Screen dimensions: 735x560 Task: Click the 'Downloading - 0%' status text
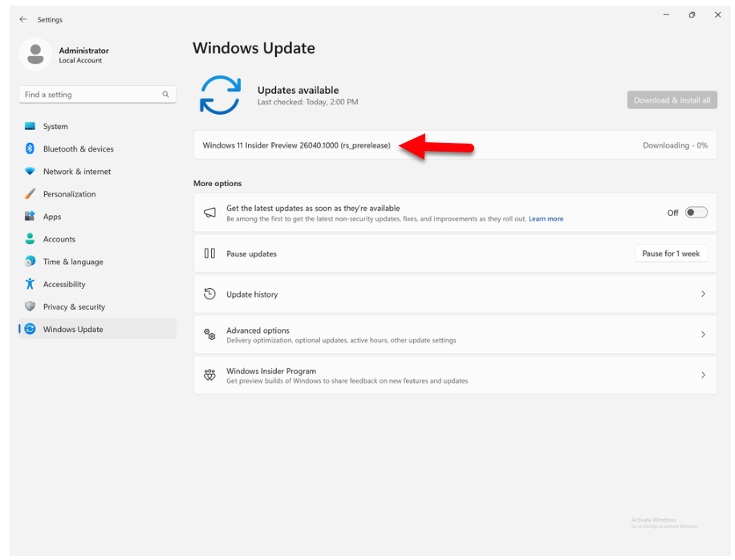click(675, 145)
